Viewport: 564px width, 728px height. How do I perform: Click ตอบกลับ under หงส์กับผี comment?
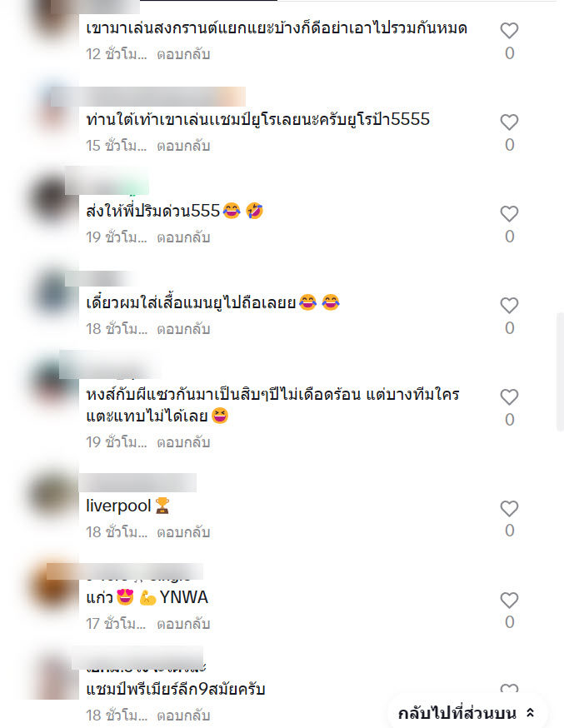click(x=183, y=442)
